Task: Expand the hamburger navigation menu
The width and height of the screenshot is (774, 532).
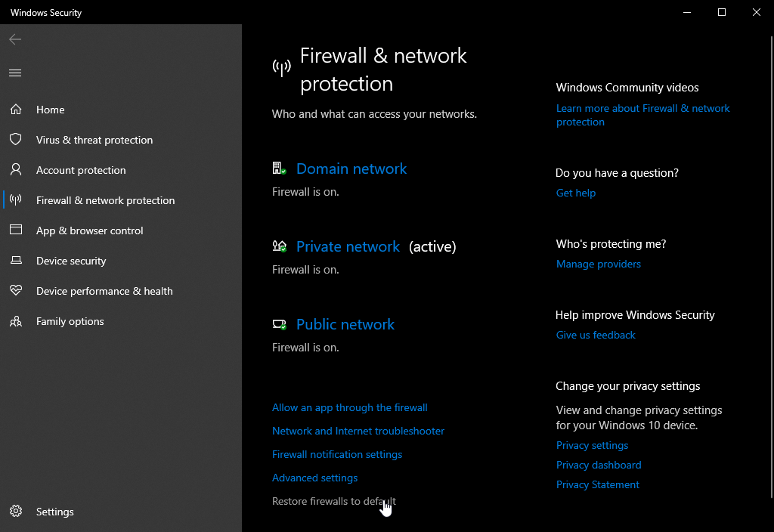Action: point(15,73)
